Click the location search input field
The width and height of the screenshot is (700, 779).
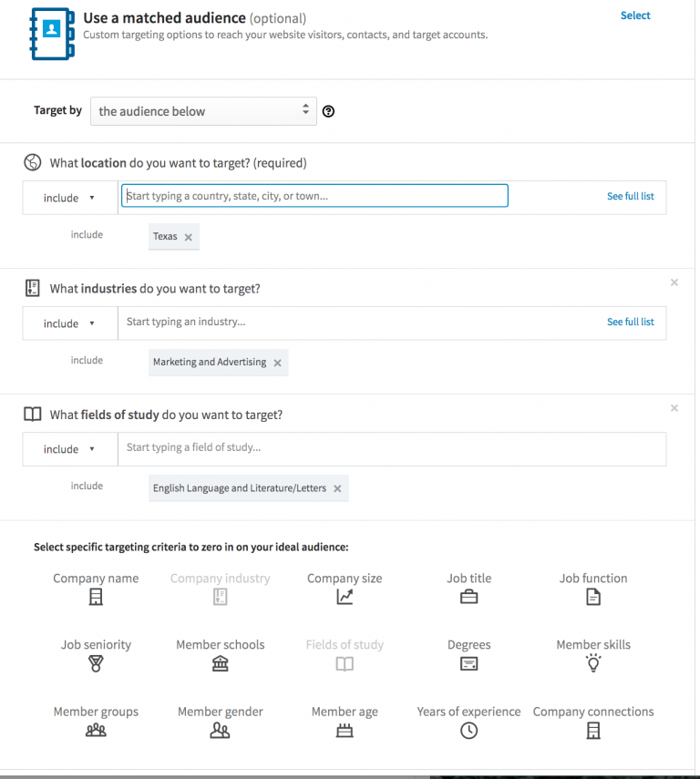pyautogui.click(x=314, y=195)
